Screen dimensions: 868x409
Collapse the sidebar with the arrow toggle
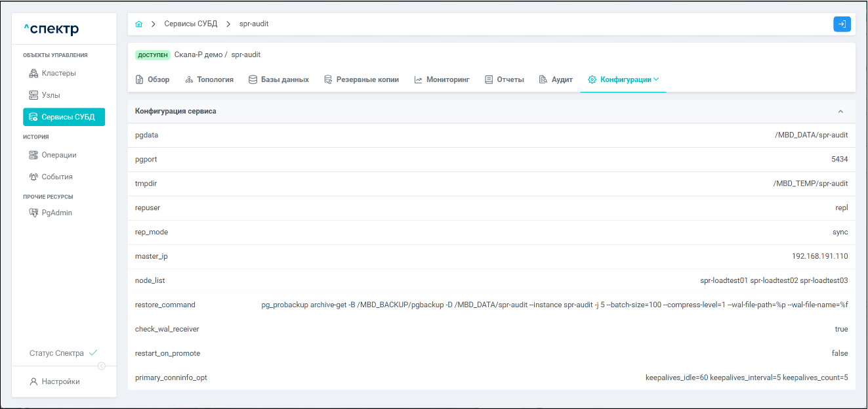coord(102,366)
